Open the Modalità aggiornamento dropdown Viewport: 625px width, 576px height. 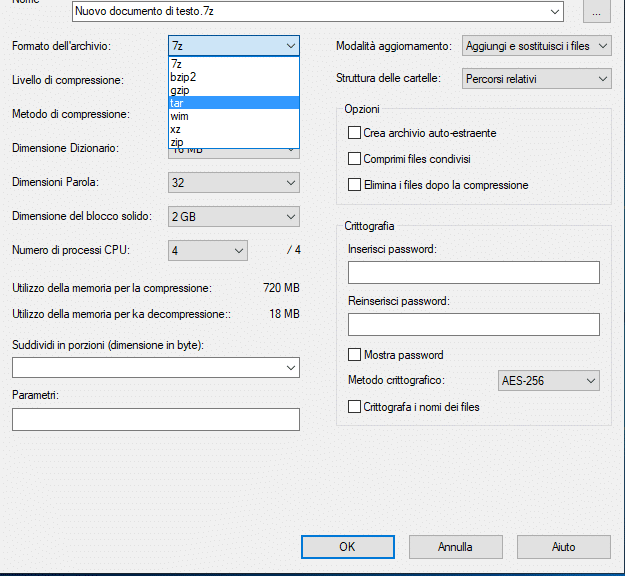pyautogui.click(x=537, y=46)
